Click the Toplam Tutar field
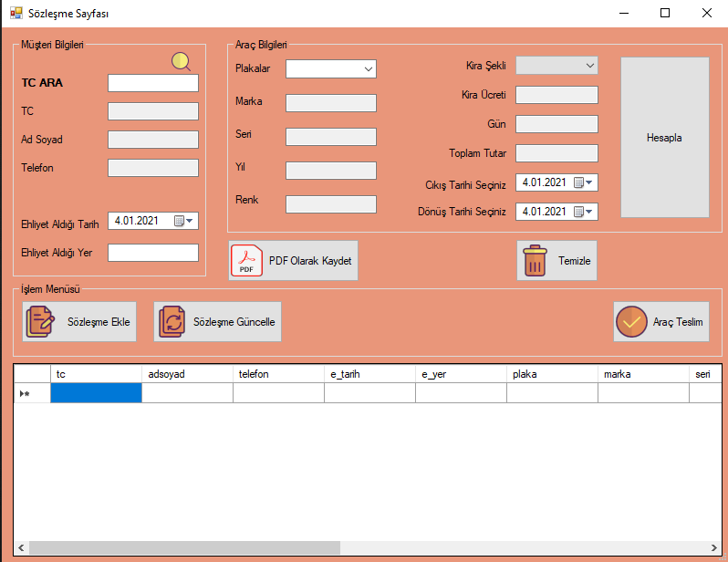This screenshot has width=728, height=562. [x=556, y=153]
